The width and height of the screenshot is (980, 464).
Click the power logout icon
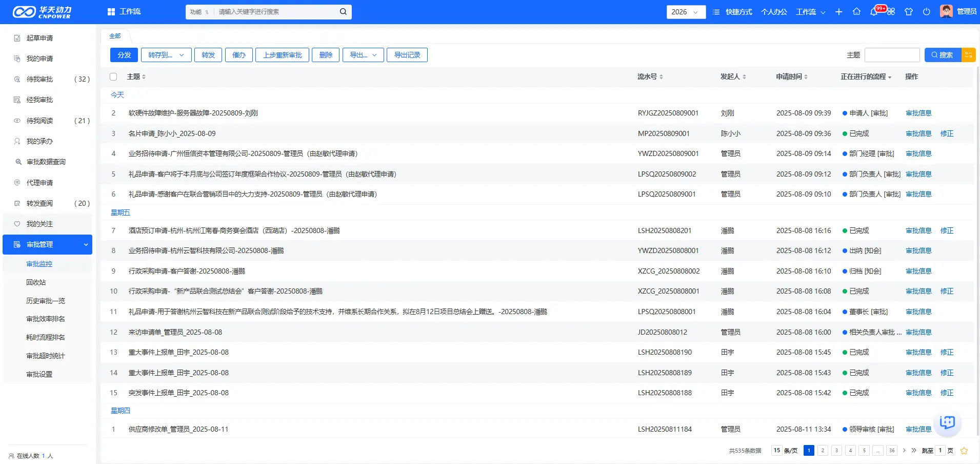point(926,12)
